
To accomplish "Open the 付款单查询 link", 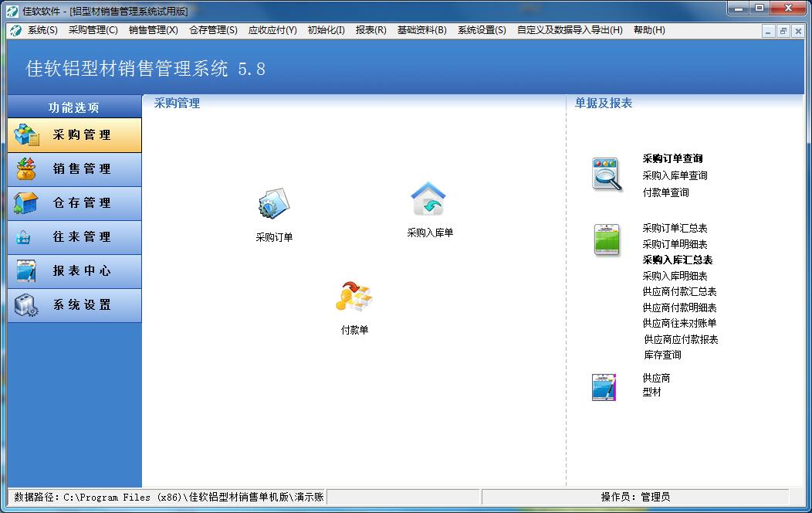I will [665, 193].
